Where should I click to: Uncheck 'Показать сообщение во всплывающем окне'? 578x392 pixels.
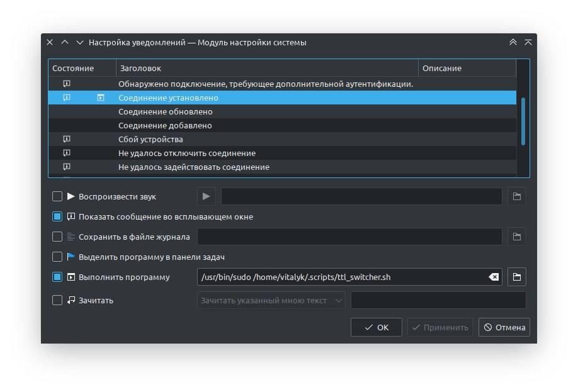click(x=57, y=216)
